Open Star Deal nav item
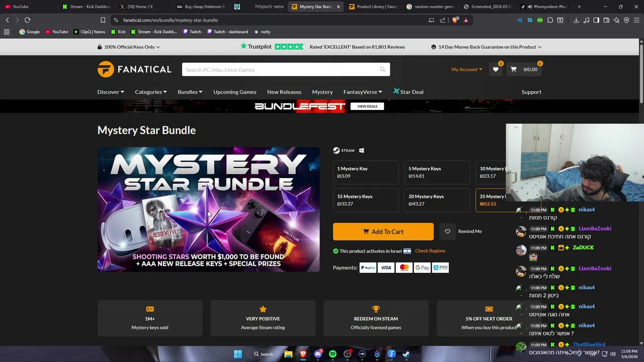The height and width of the screenshot is (362, 644). click(x=408, y=92)
